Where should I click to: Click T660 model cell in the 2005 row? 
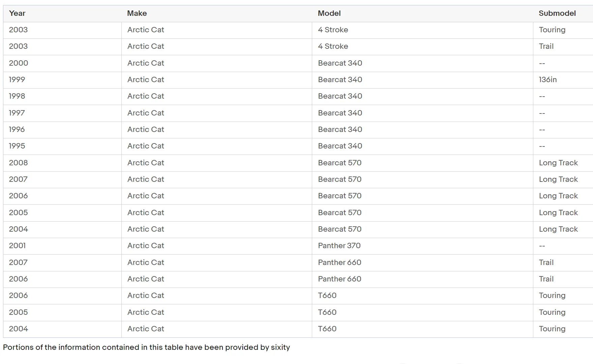[x=327, y=312]
